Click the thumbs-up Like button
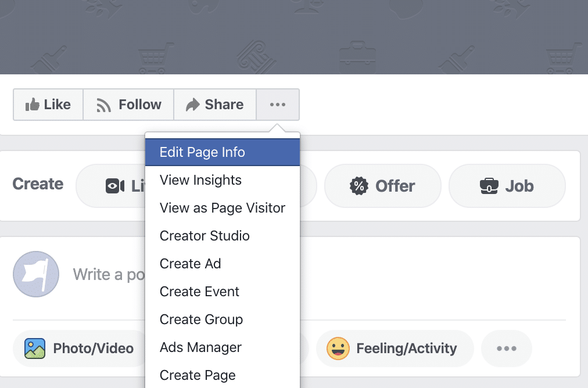The width and height of the screenshot is (588, 388). point(48,105)
